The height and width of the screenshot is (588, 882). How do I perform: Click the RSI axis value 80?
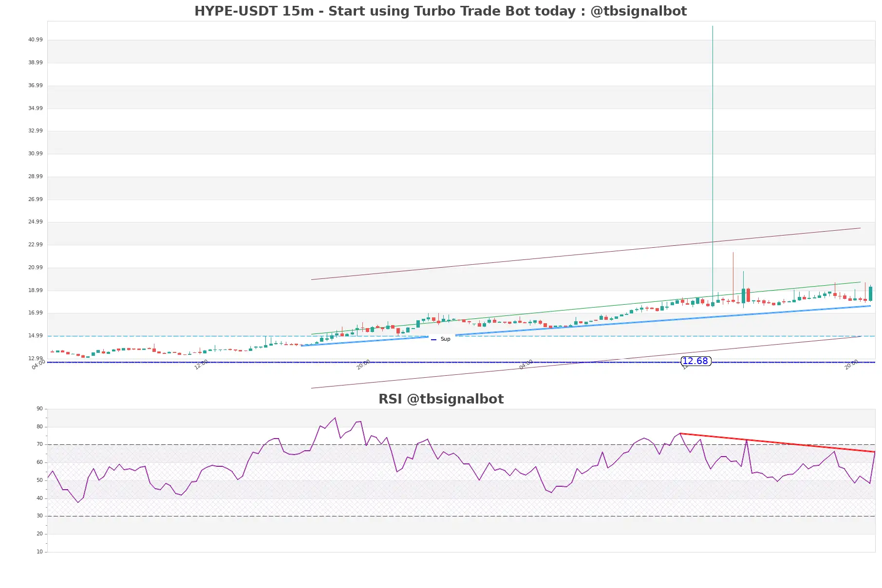tap(39, 427)
